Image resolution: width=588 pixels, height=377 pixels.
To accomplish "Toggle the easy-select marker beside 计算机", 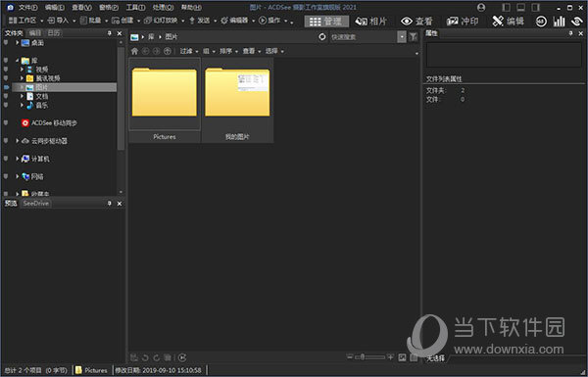I will click(x=6, y=159).
